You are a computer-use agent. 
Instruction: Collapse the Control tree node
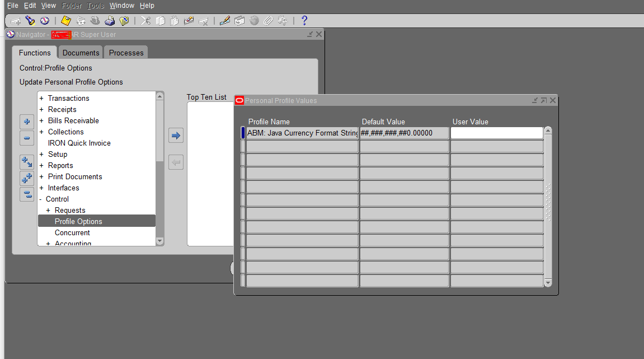40,199
